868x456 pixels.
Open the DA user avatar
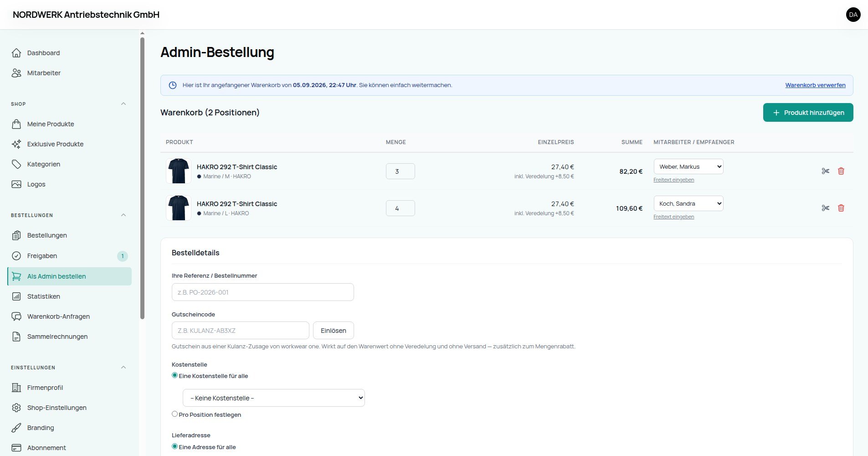tap(853, 15)
